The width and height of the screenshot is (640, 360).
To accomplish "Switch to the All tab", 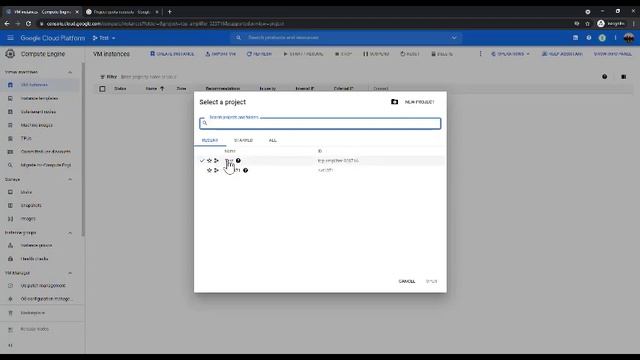I will 273,140.
